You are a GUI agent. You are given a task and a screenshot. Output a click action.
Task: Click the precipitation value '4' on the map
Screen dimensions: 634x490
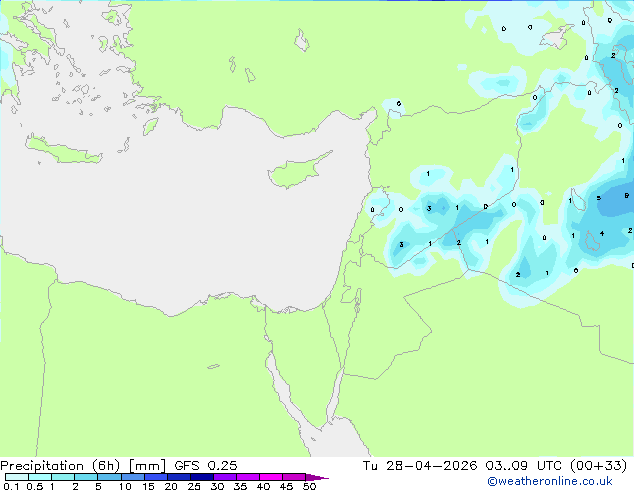coord(602,233)
